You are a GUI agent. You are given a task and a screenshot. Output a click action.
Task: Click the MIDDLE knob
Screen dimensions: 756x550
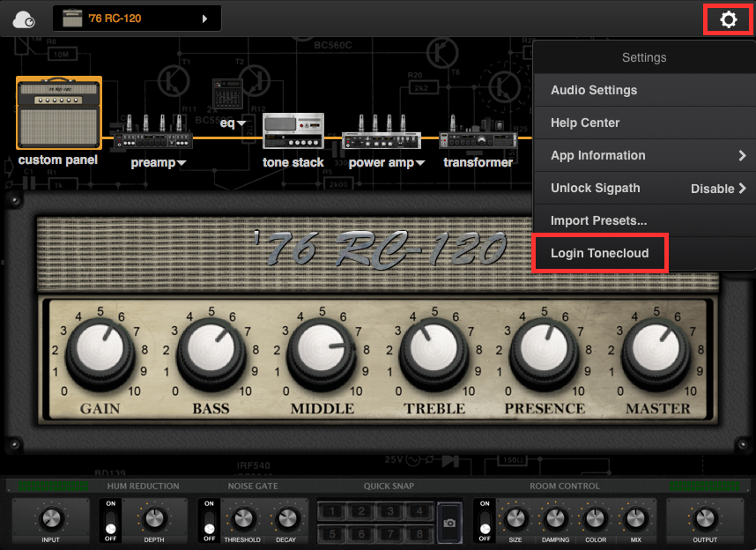322,353
